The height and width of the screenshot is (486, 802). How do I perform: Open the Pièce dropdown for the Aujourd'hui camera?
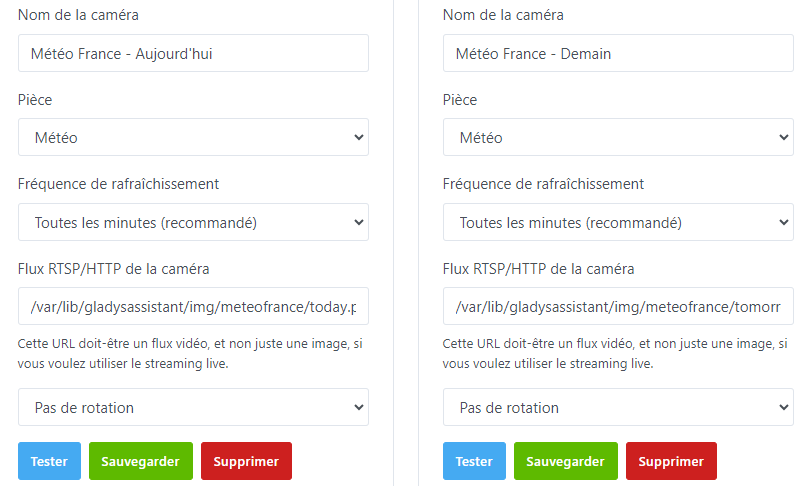(x=193, y=138)
